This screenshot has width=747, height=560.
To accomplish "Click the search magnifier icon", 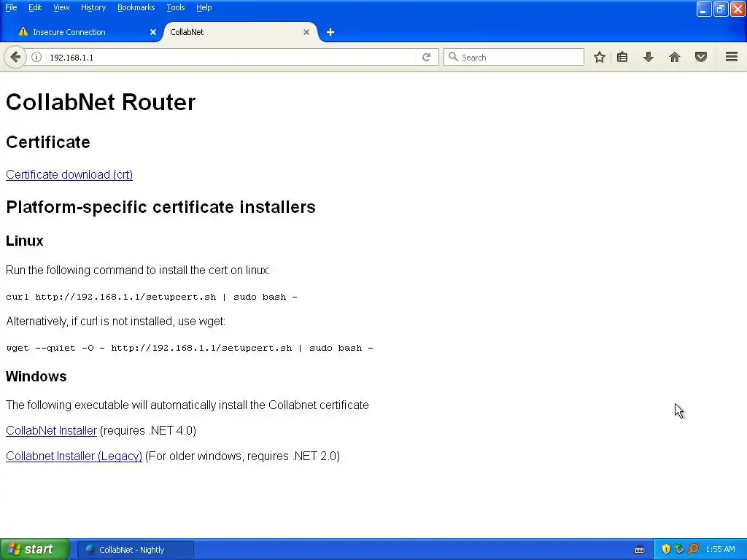I will pos(454,57).
